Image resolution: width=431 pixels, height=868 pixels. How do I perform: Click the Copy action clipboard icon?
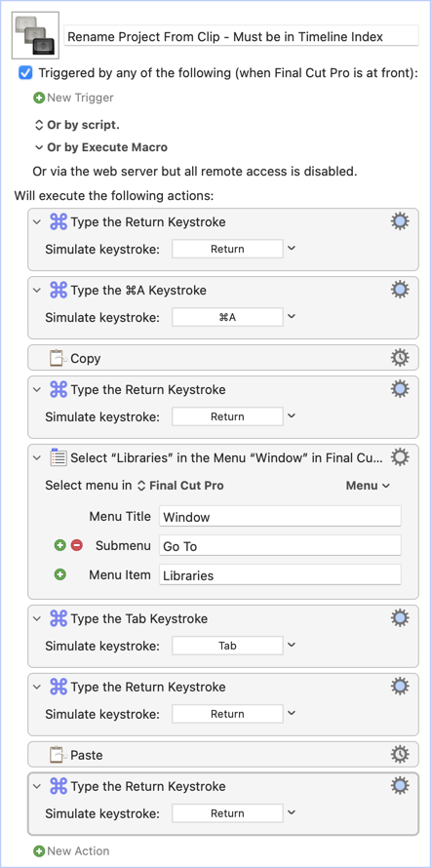click(58, 358)
